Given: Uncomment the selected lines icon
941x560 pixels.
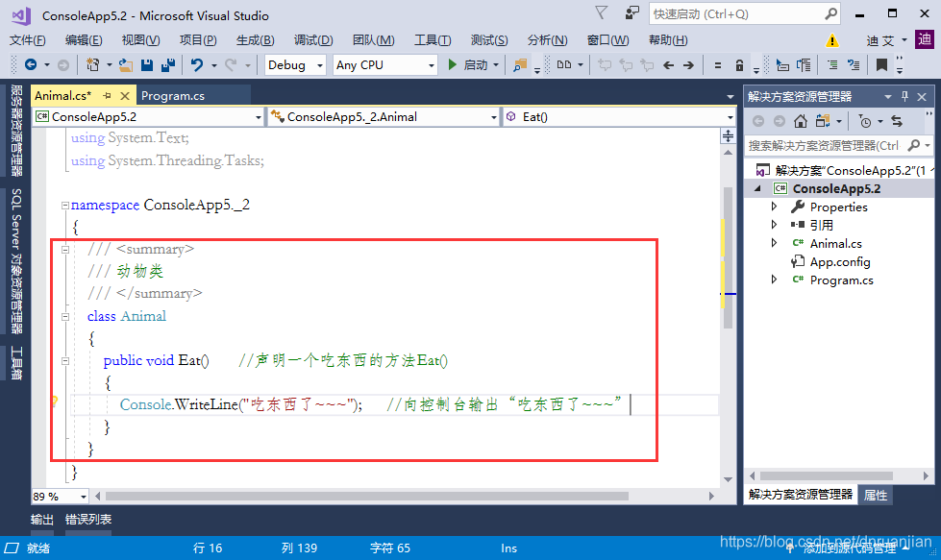Looking at the screenshot, I should (854, 64).
